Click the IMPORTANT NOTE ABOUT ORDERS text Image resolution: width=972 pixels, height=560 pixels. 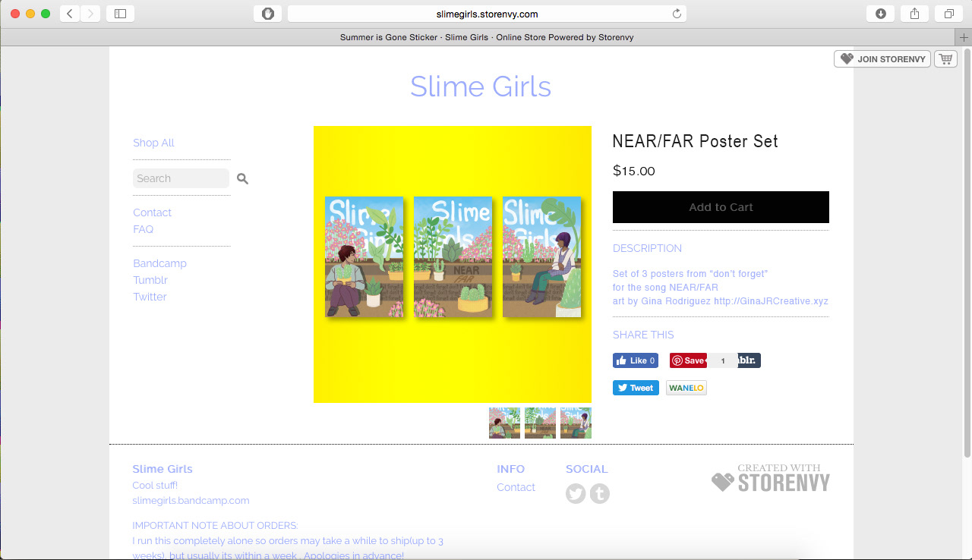pos(215,525)
